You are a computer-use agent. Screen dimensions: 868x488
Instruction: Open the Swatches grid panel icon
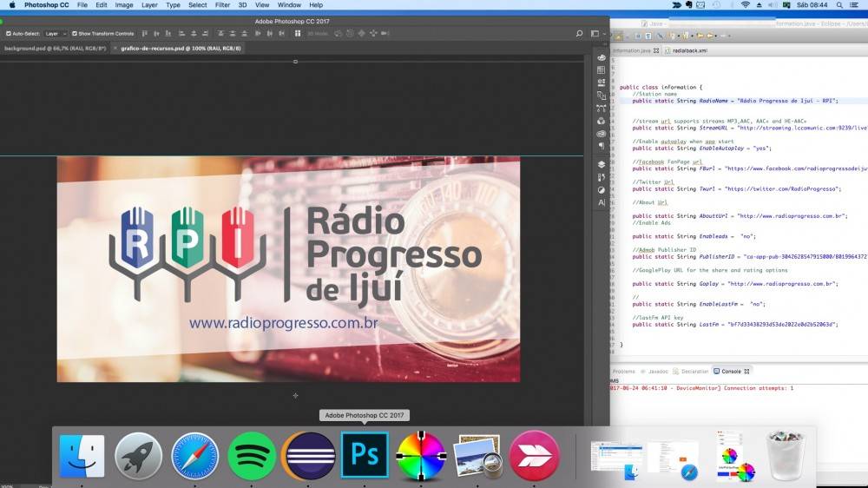click(x=602, y=70)
